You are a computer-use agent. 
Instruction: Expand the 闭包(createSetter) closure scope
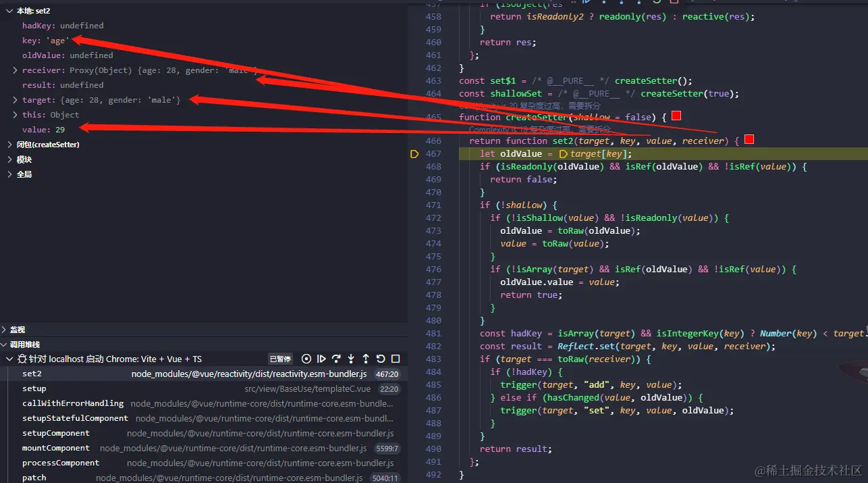point(9,145)
